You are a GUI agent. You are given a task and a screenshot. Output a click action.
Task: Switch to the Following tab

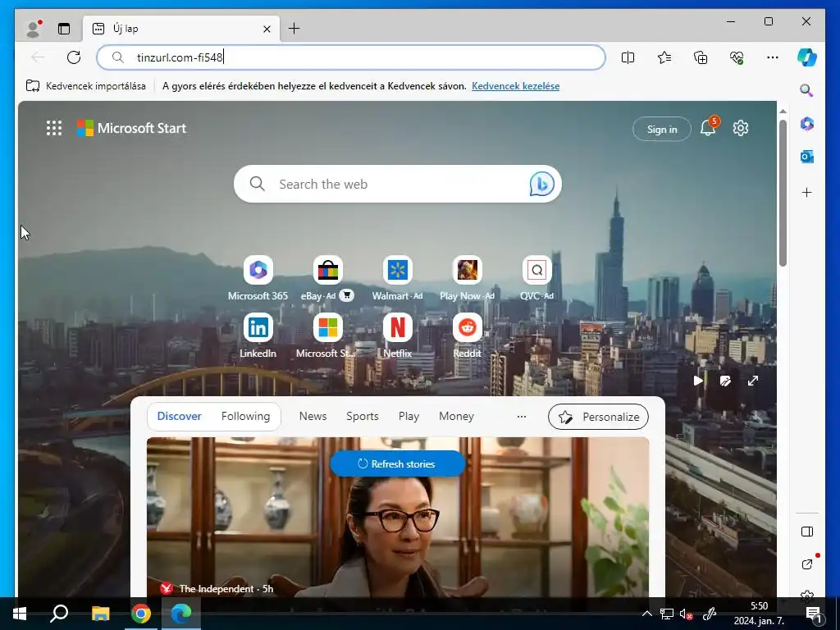(x=245, y=416)
